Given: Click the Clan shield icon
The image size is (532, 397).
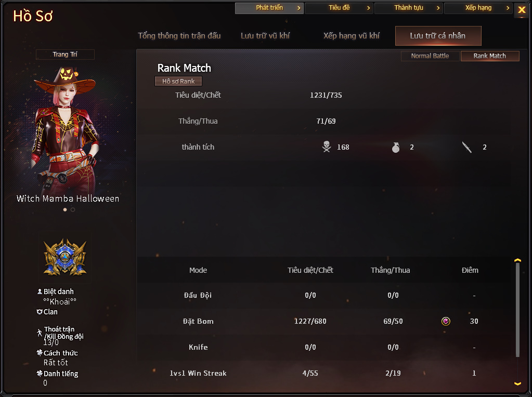Looking at the screenshot, I should click(x=40, y=312).
